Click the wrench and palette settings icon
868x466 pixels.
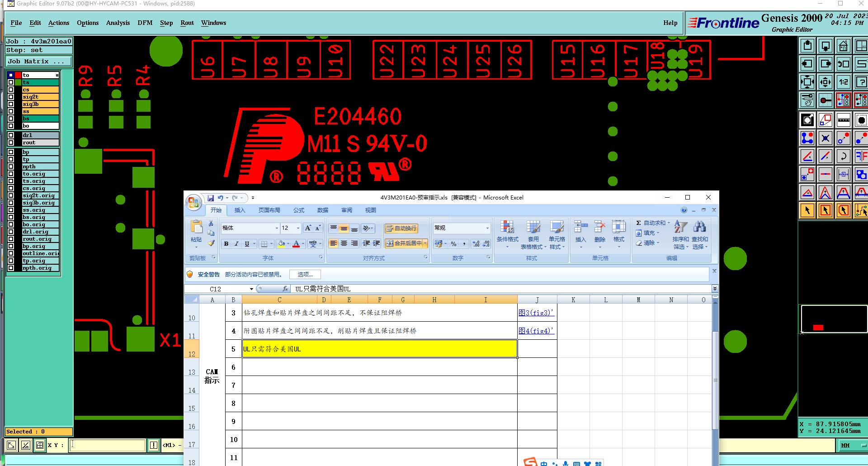pyautogui.click(x=807, y=100)
